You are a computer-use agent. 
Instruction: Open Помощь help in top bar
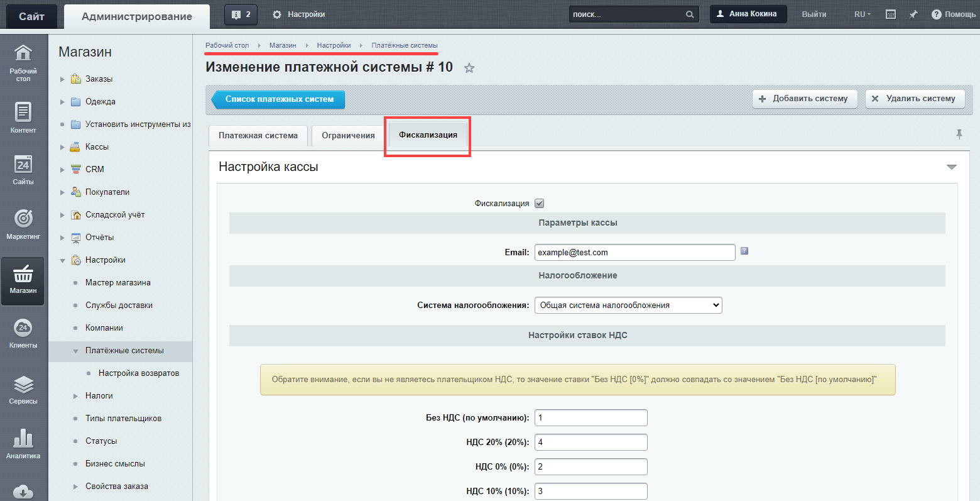pyautogui.click(x=954, y=14)
